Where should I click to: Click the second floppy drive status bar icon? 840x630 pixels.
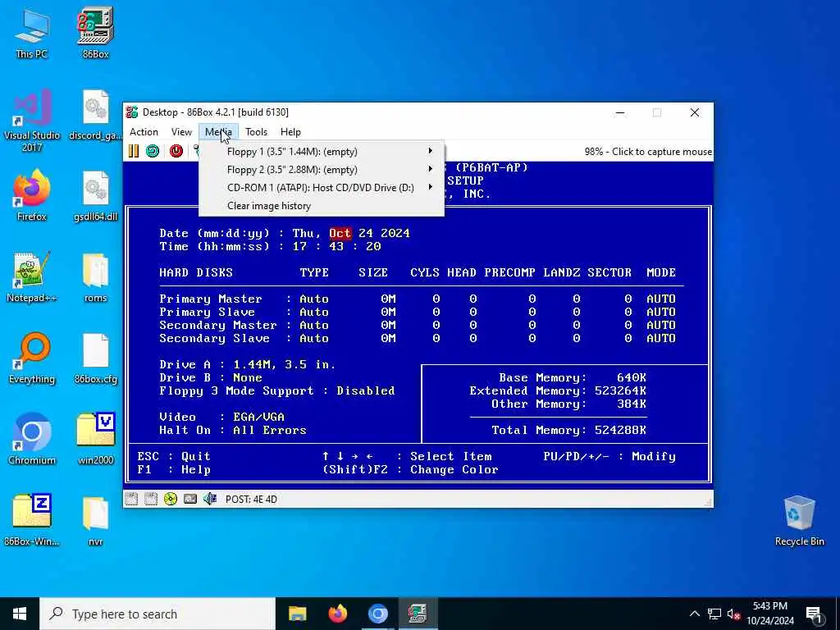click(151, 500)
